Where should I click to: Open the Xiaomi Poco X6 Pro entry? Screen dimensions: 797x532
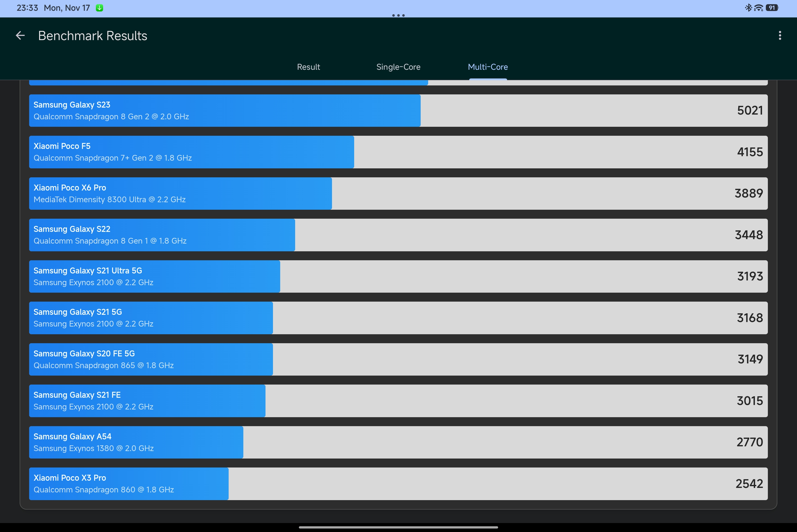click(x=398, y=193)
